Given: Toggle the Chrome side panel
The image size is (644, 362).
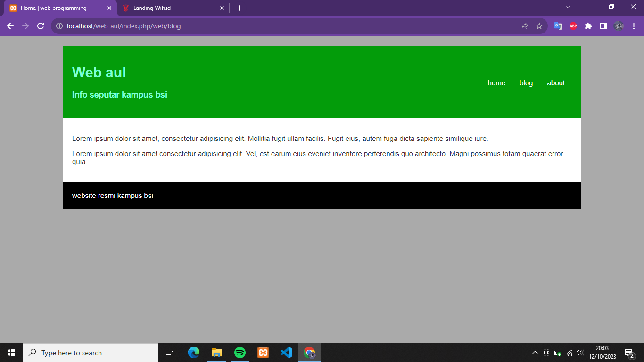Looking at the screenshot, I should (x=603, y=26).
